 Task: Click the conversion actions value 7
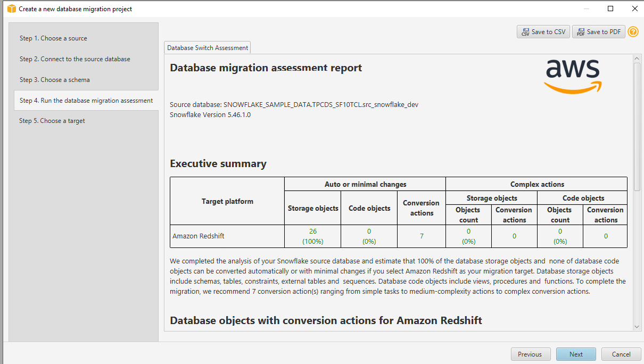422,236
